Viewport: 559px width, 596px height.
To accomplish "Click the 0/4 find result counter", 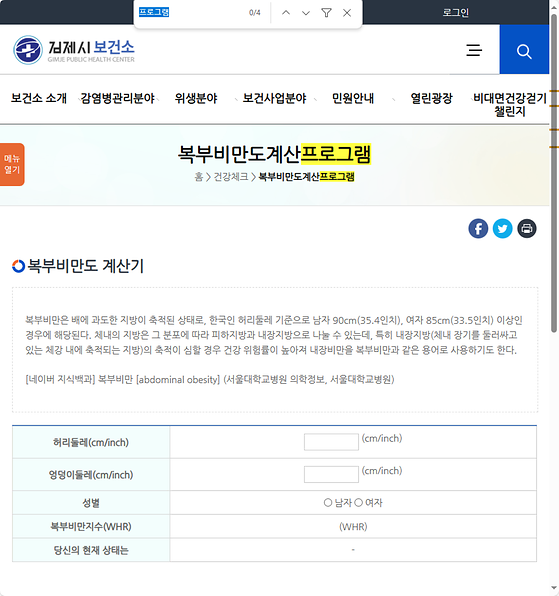I will (255, 13).
